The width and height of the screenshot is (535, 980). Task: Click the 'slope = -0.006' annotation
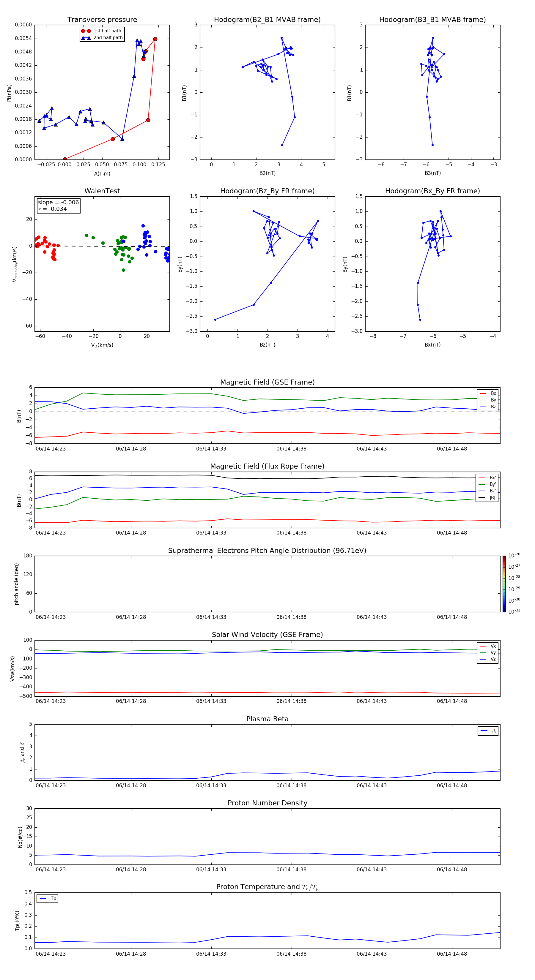point(58,203)
